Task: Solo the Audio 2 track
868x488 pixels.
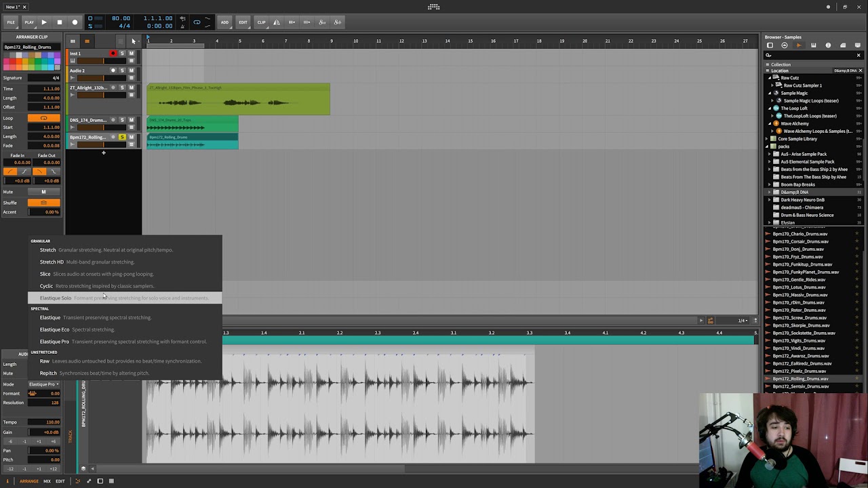Action: point(122,70)
